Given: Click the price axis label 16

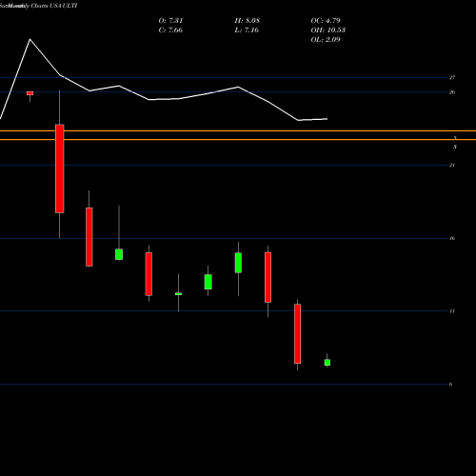Looking at the screenshot, I should click(452, 238).
